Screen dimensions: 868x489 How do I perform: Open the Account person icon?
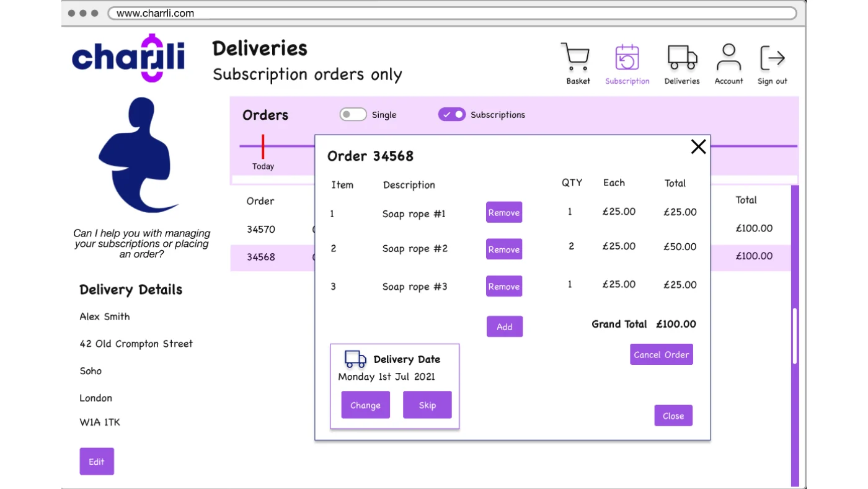coord(728,57)
